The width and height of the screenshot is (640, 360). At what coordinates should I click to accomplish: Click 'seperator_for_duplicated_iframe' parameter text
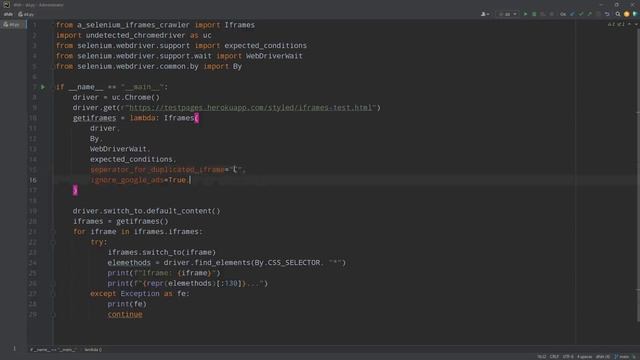[x=157, y=169]
